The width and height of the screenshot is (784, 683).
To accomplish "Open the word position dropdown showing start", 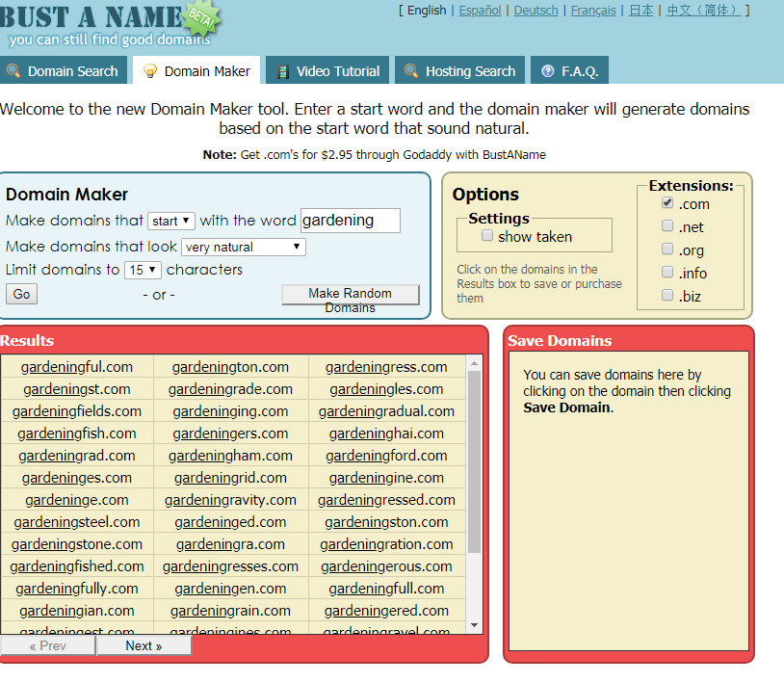I will click(x=170, y=221).
